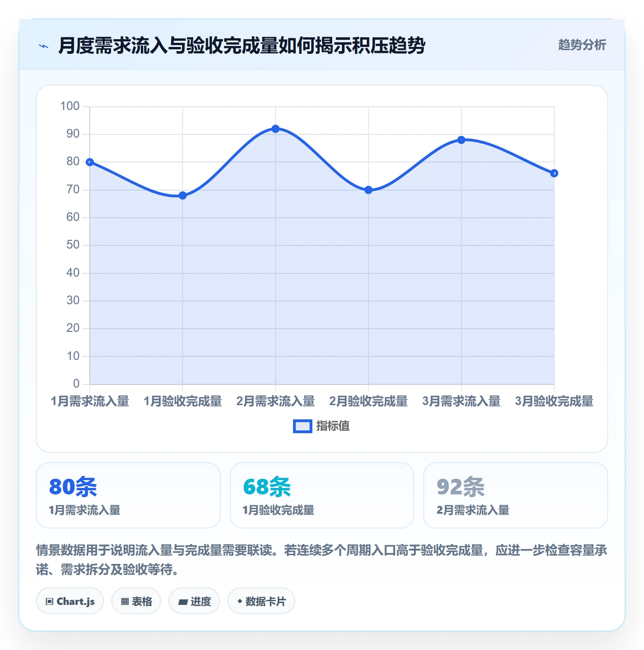Click the 1月需求流入量 stat card caption
This screenshot has height=650, width=644.
point(85,510)
